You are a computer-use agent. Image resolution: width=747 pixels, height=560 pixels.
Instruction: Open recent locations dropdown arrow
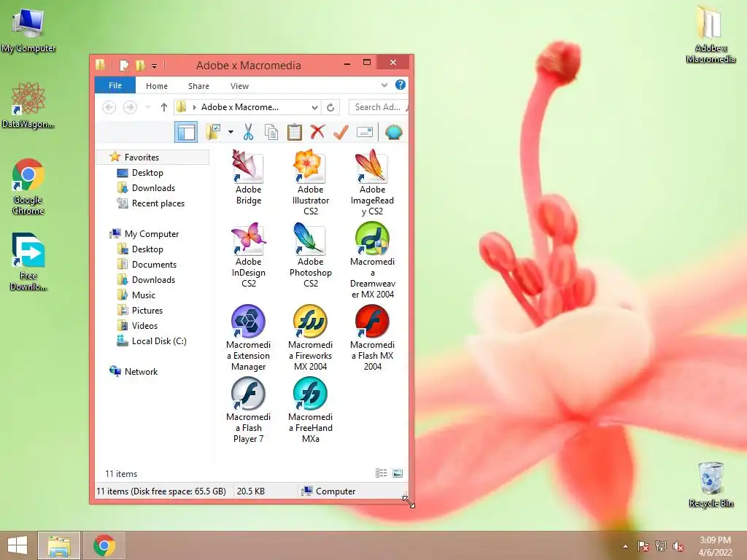147,107
